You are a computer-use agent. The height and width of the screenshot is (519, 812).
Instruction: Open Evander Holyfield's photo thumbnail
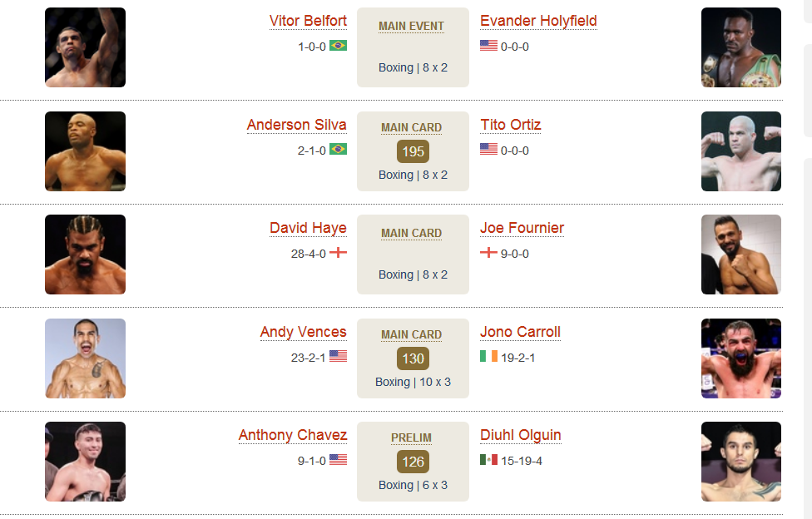click(741, 47)
